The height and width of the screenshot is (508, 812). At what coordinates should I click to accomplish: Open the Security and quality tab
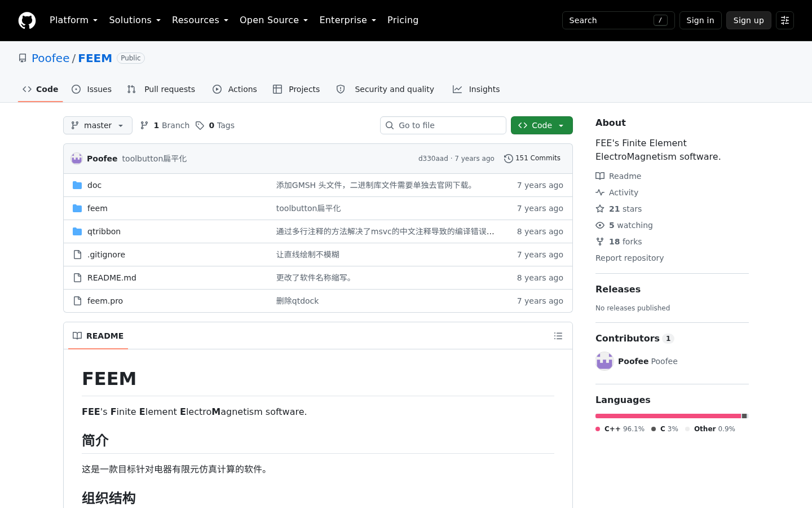coord(385,89)
